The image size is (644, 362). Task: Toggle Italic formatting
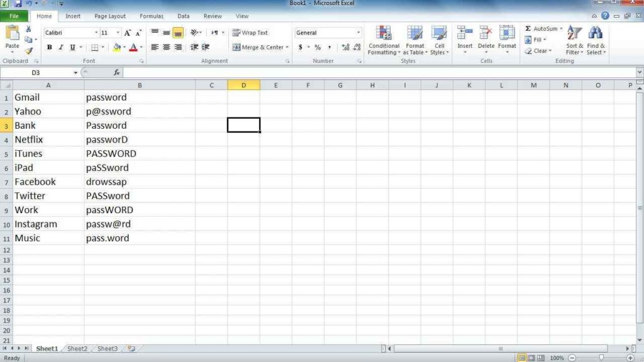click(x=61, y=47)
